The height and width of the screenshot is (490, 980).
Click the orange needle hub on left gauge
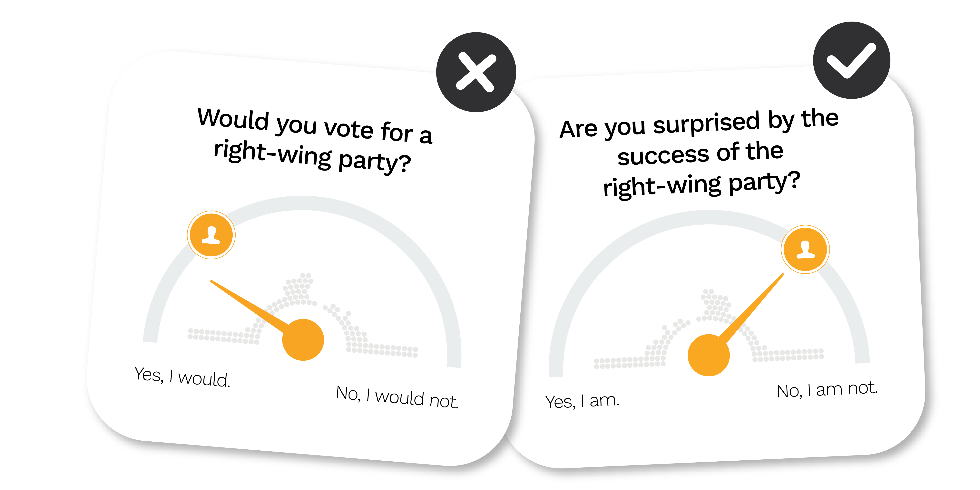pos(303,339)
